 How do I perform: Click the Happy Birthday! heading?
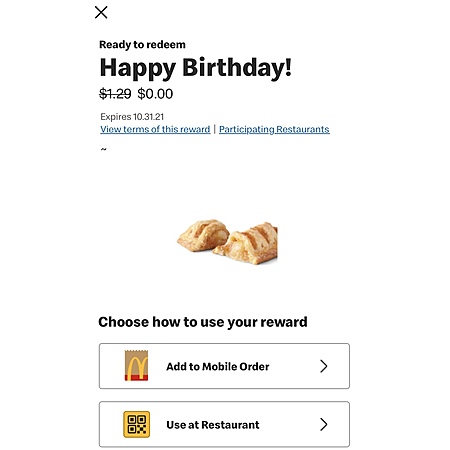(196, 68)
